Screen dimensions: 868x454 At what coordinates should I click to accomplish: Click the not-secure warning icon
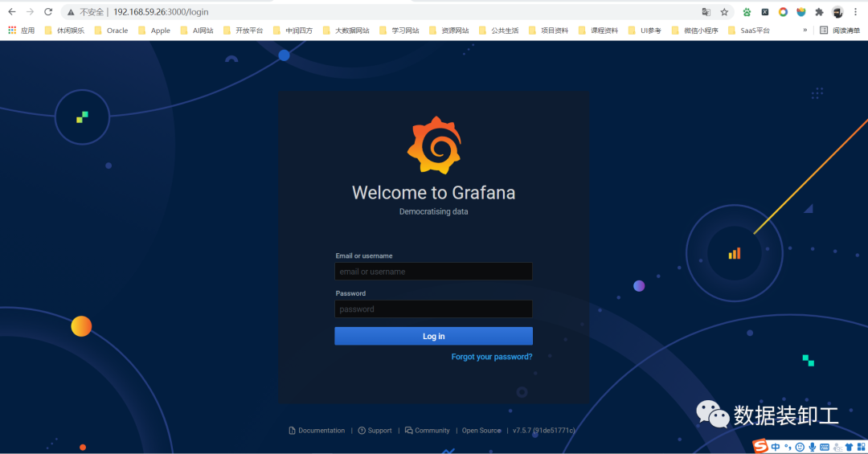pyautogui.click(x=71, y=12)
